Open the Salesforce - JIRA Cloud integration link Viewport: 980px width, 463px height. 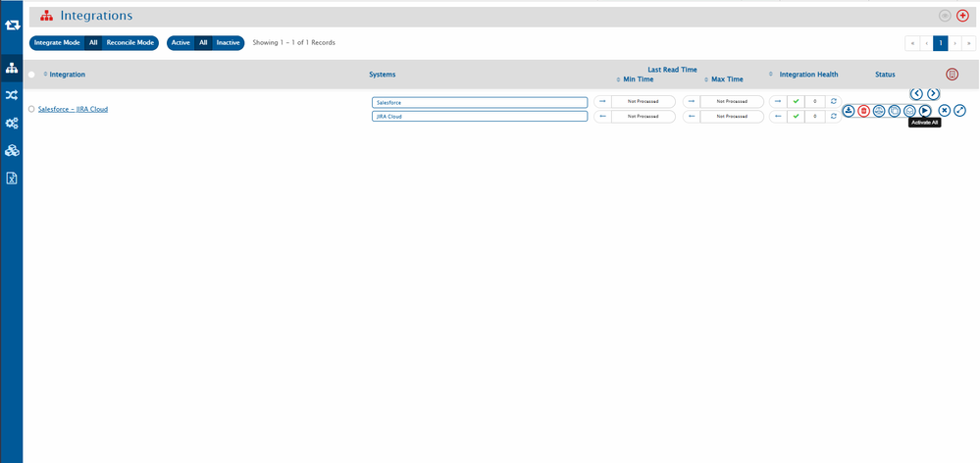[73, 109]
